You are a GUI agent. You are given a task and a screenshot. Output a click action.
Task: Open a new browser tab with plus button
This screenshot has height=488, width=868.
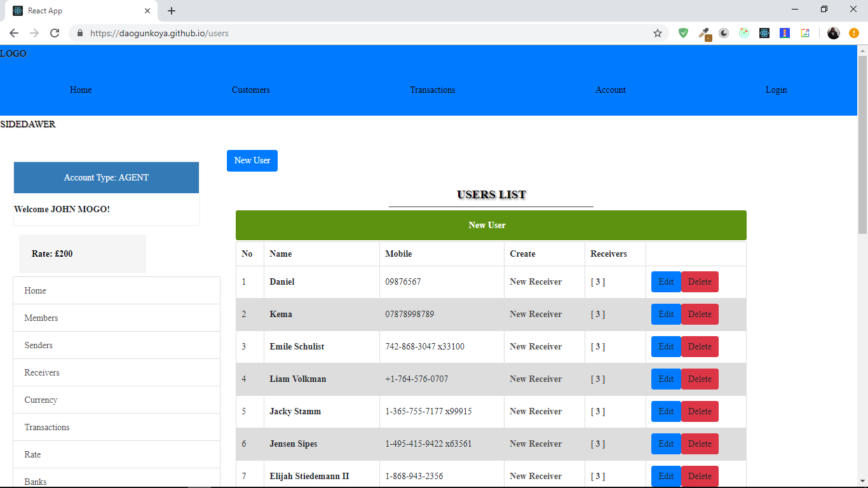click(172, 11)
